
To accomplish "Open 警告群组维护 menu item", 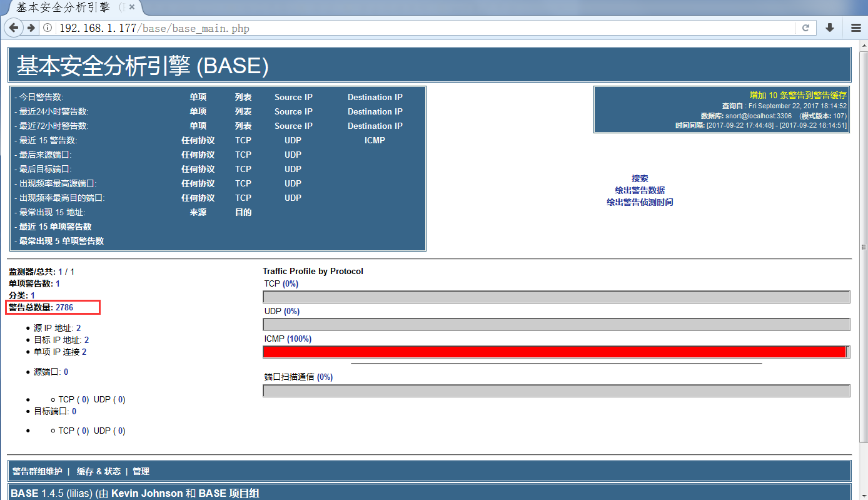I will point(37,471).
